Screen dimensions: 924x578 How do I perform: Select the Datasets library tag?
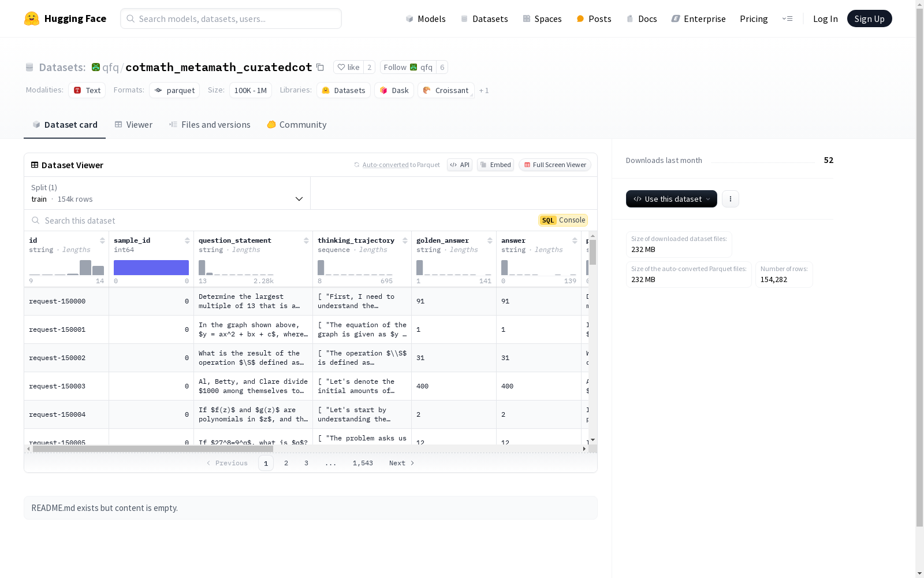344,90
